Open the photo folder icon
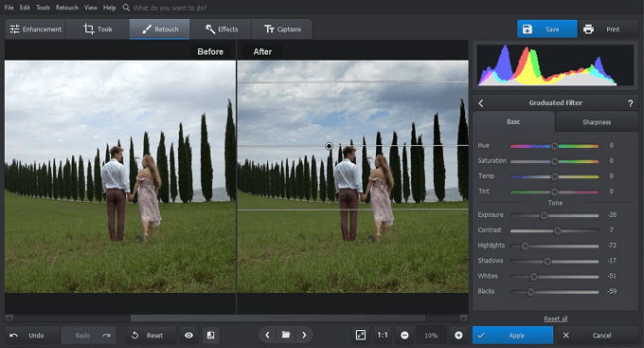The width and height of the screenshot is (644, 348). [x=286, y=335]
